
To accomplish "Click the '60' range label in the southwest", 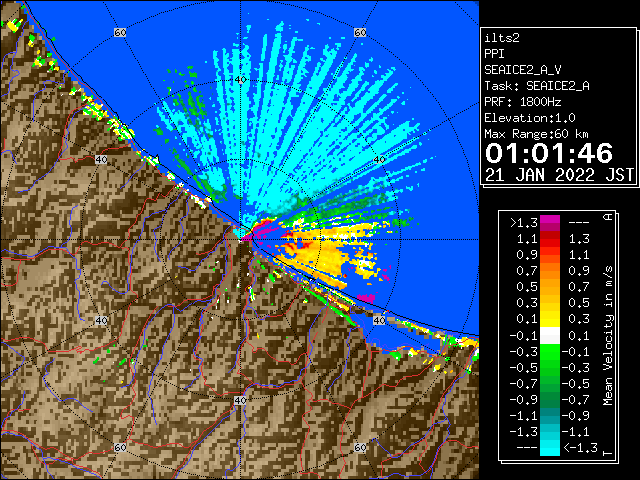I will coord(120,447).
